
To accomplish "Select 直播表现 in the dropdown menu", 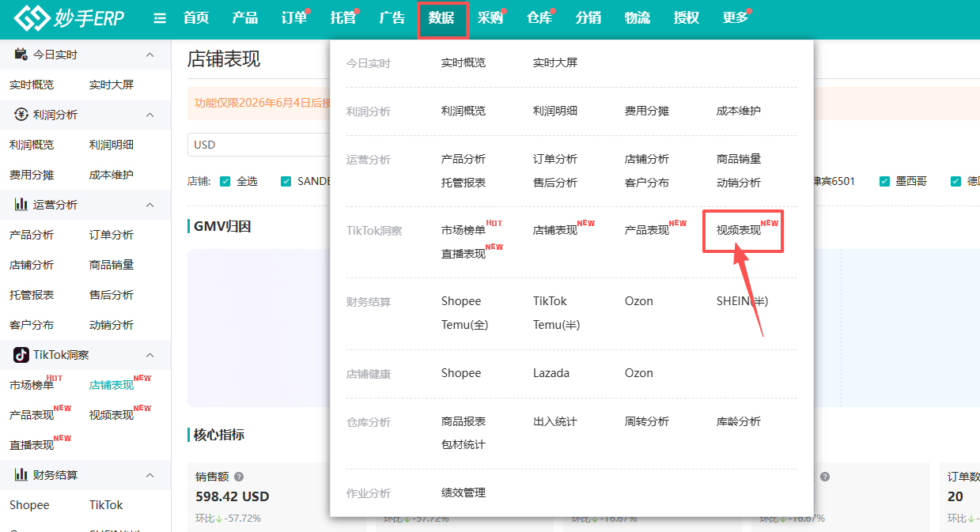I will point(464,254).
